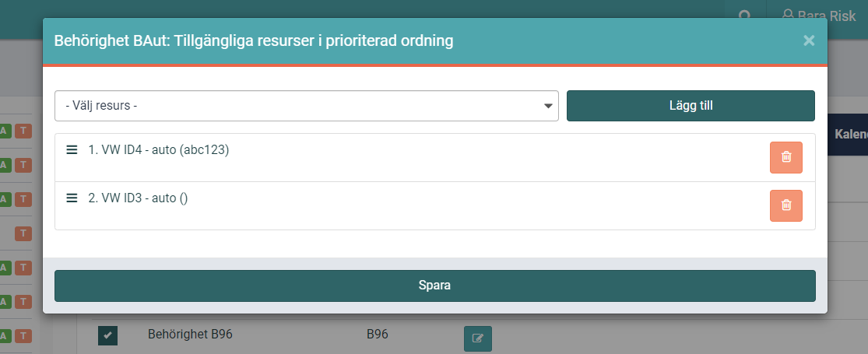Click the Lägg till button
Image resolution: width=868 pixels, height=354 pixels.
[691, 106]
